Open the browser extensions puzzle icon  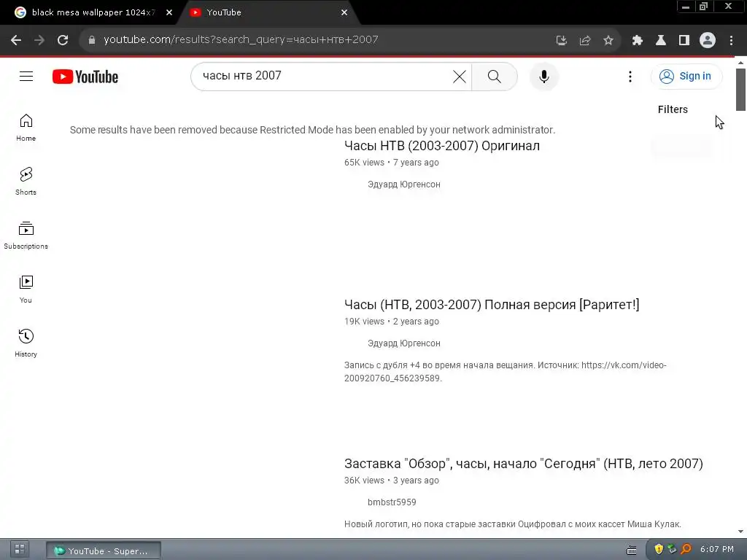point(638,40)
